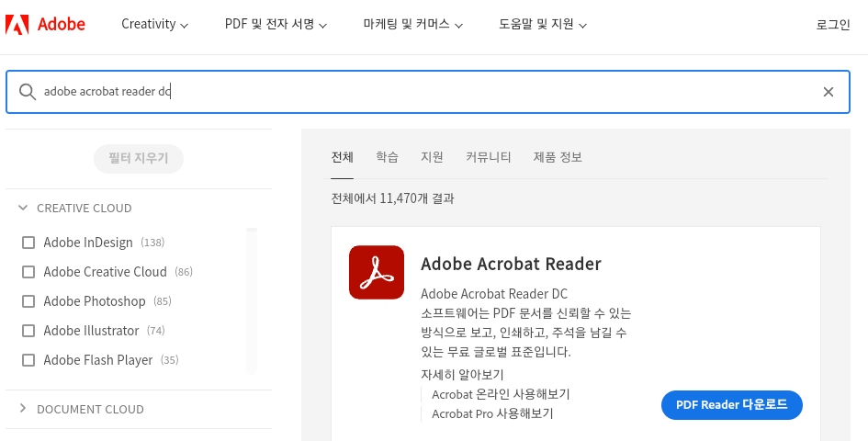Check the Adobe Photoshop filter
868x441 pixels.
[x=28, y=301]
